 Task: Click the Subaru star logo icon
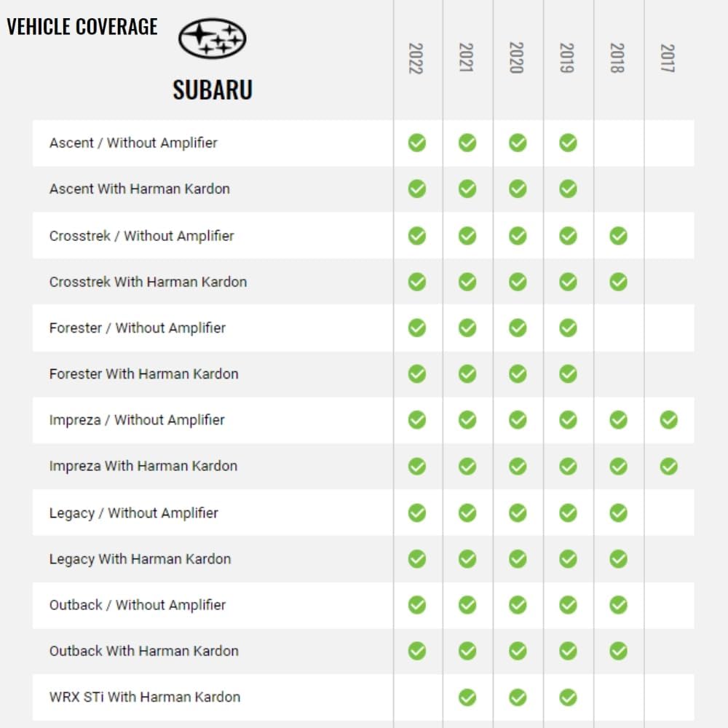pyautogui.click(x=213, y=39)
